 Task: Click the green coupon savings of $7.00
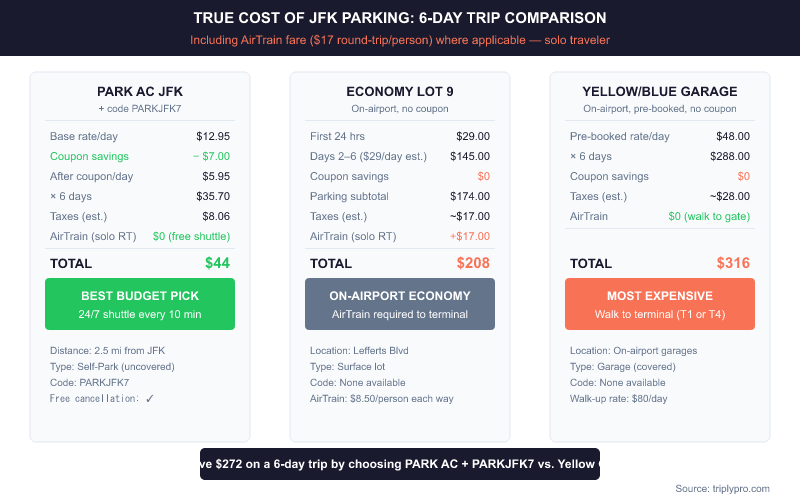(210, 156)
